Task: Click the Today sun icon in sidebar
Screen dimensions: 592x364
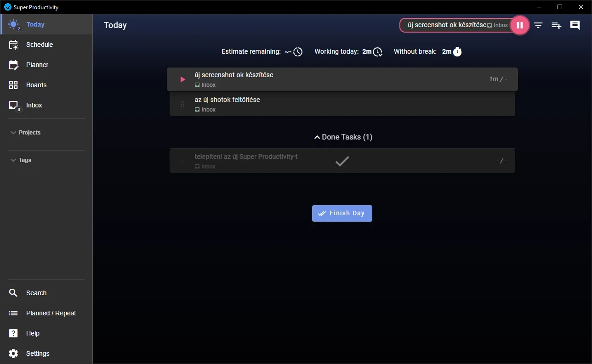Action: [14, 24]
